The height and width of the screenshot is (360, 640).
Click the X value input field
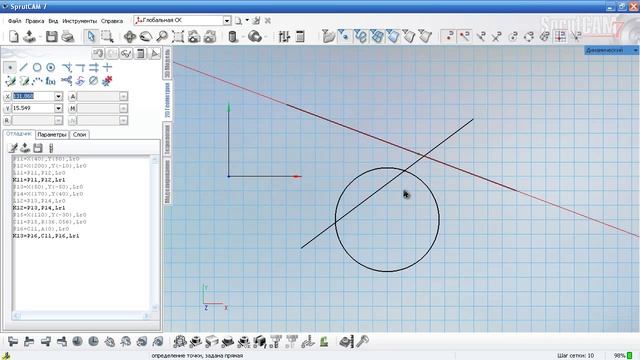pyautogui.click(x=33, y=96)
